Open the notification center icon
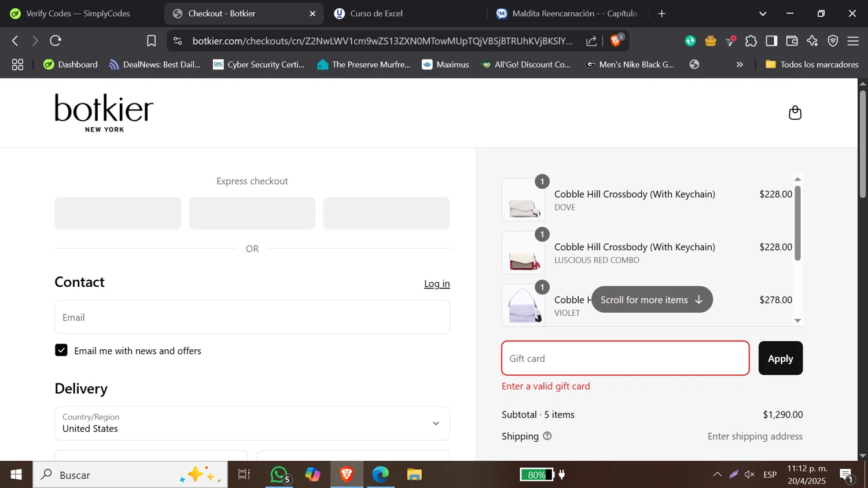868x488 pixels. click(847, 475)
